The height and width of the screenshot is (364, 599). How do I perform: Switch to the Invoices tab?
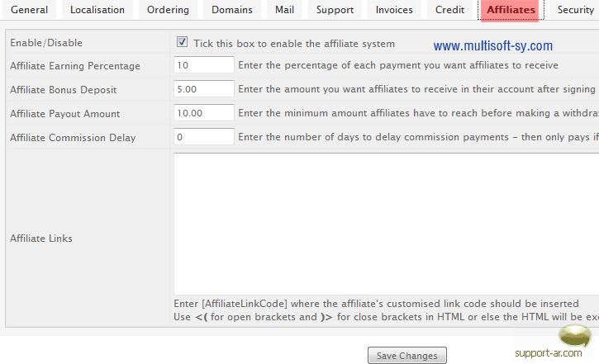[394, 11]
